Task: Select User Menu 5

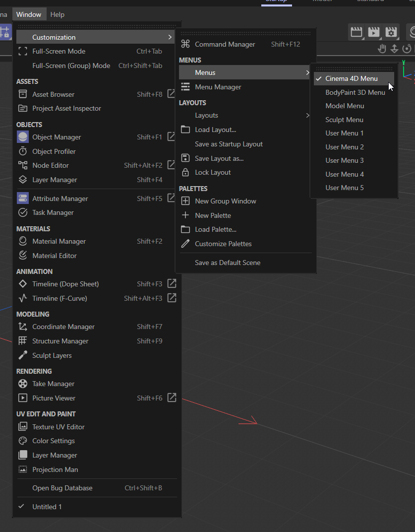Action: coord(354,188)
